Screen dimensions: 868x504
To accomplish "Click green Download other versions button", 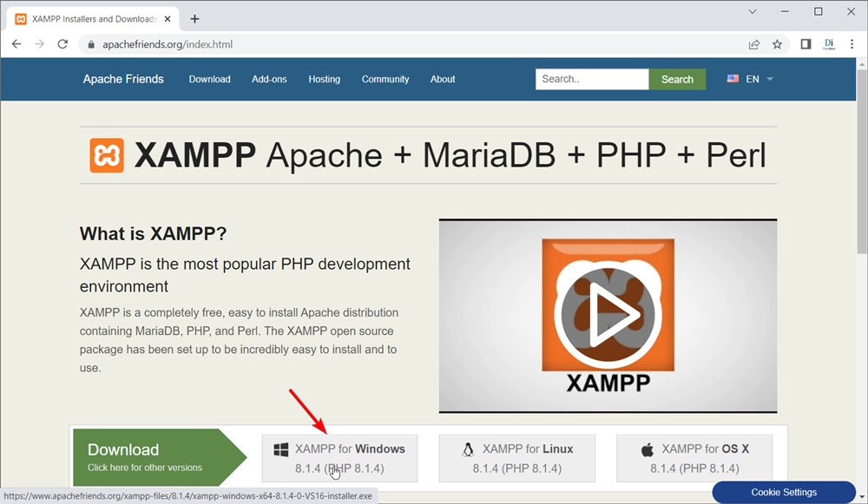I will (x=160, y=457).
